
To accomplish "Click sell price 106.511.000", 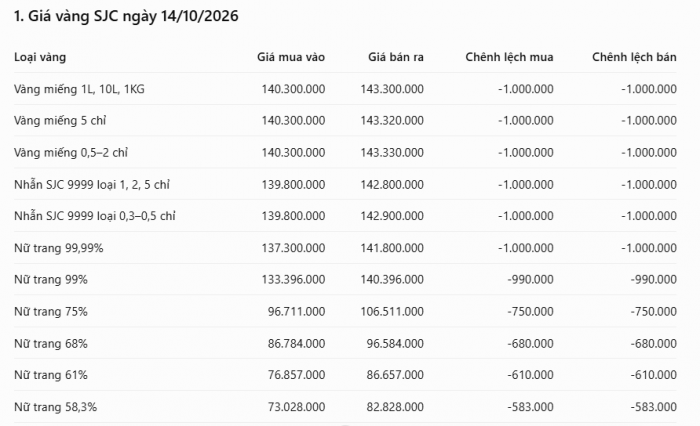I will pos(392,312).
